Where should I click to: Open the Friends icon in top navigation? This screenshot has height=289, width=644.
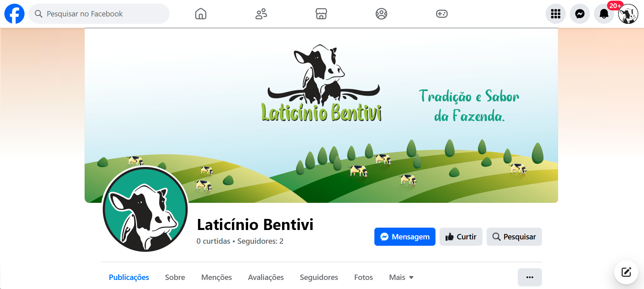(x=261, y=14)
